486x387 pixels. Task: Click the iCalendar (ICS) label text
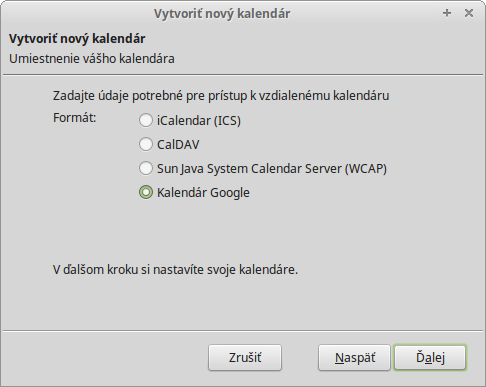point(199,121)
